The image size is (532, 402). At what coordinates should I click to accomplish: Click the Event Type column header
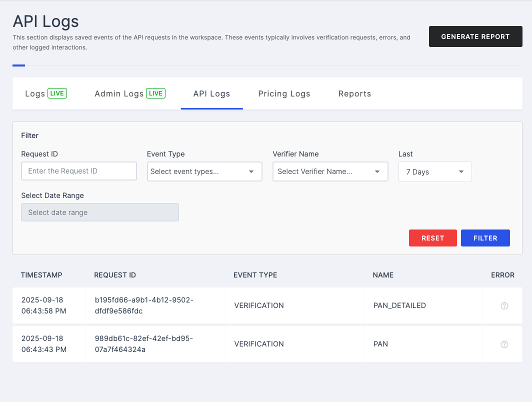(x=255, y=275)
